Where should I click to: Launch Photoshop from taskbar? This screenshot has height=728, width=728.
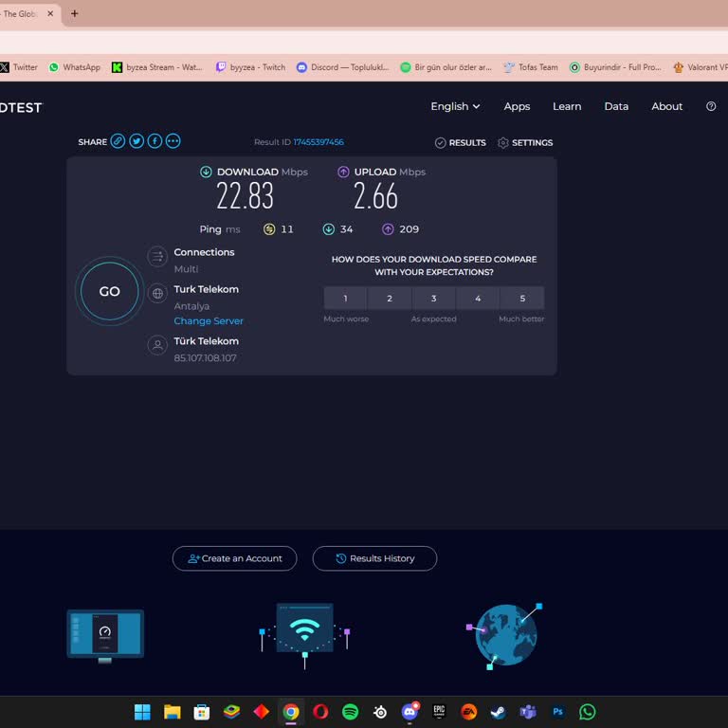pyautogui.click(x=557, y=711)
